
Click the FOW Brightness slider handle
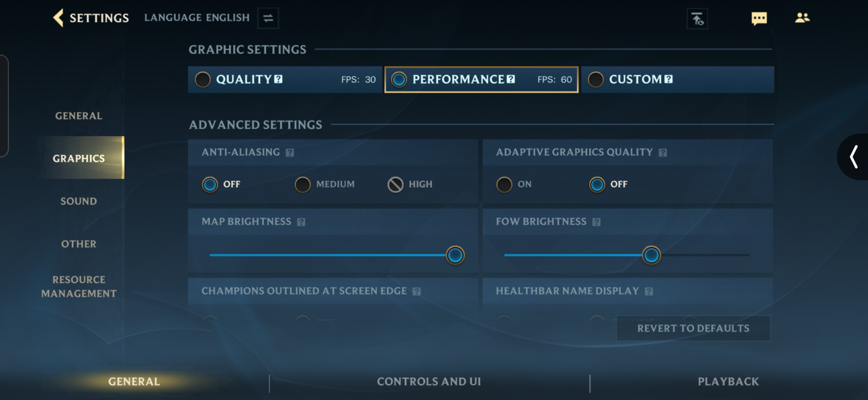click(651, 255)
